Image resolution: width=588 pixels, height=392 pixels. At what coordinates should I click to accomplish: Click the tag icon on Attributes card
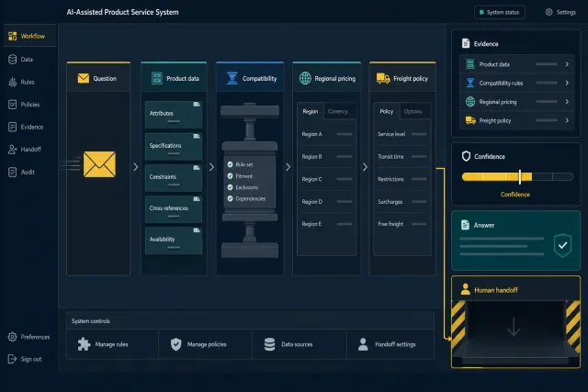(x=197, y=104)
